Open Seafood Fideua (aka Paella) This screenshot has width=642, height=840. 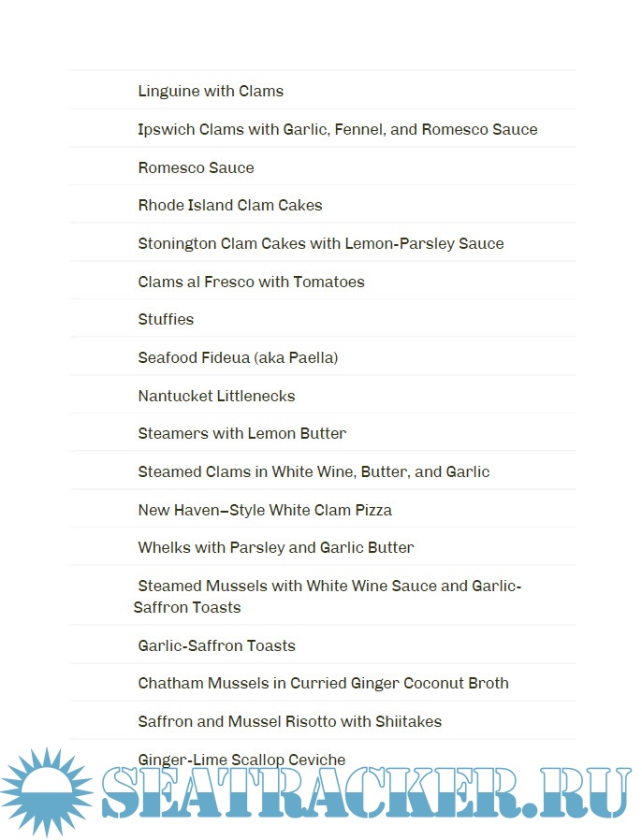click(x=238, y=357)
